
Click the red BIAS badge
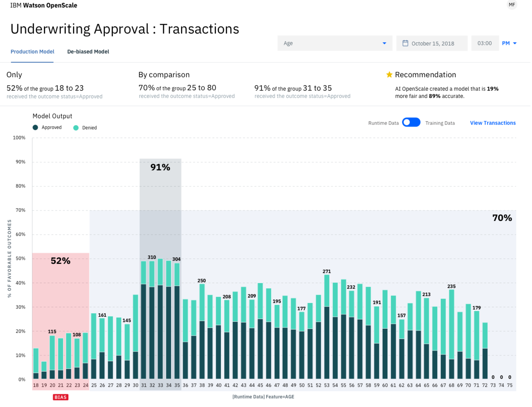coord(60,397)
